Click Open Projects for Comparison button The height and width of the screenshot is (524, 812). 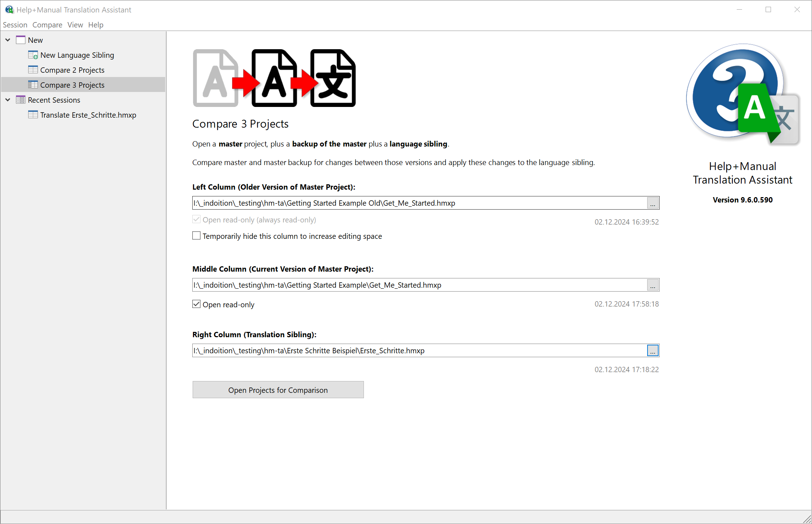pos(278,390)
